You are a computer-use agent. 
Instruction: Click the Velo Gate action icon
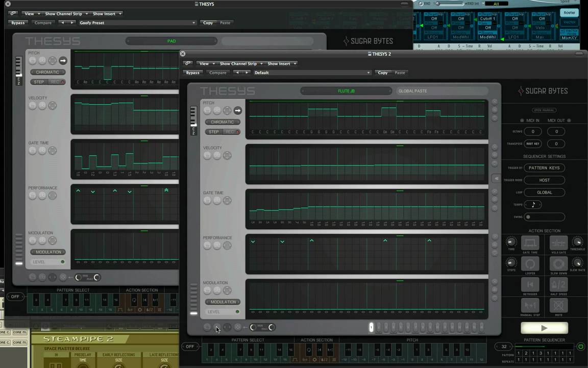click(x=558, y=243)
